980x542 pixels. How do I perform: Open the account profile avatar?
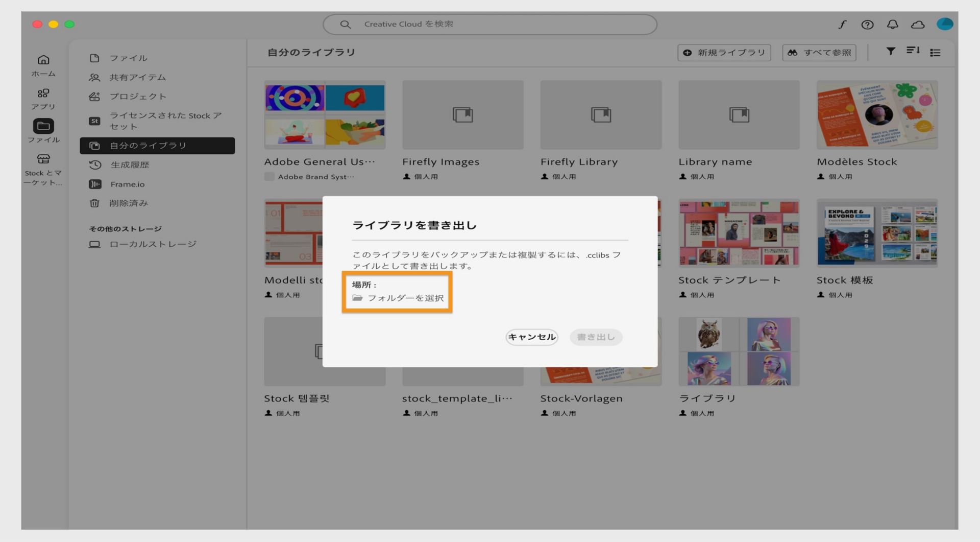pyautogui.click(x=945, y=24)
